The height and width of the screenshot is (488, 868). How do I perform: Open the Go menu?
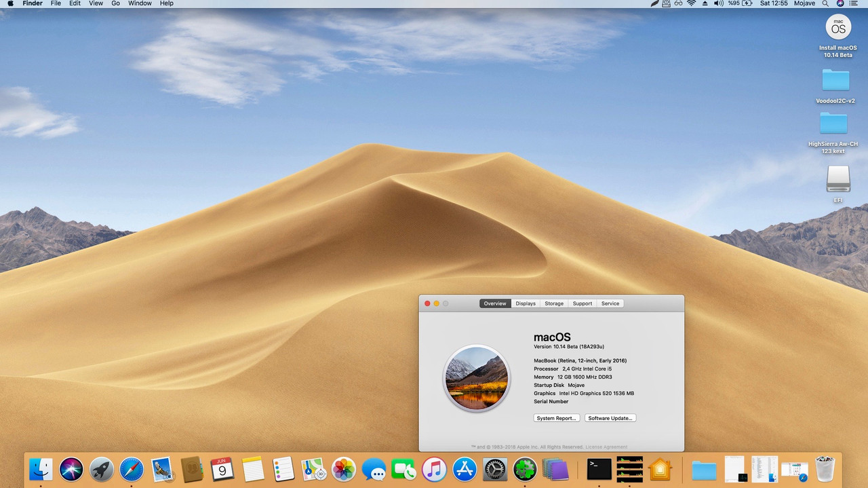[116, 3]
